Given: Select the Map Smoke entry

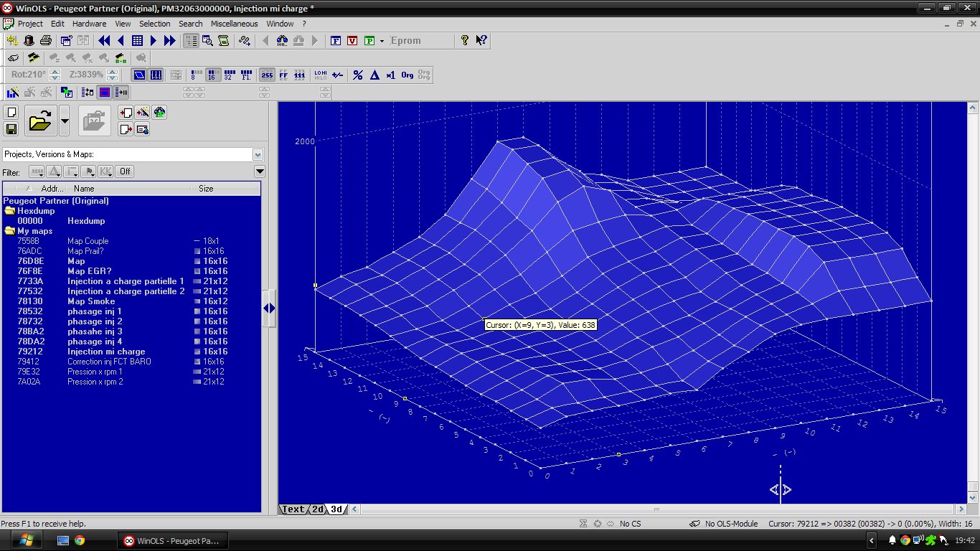Looking at the screenshot, I should (x=90, y=301).
